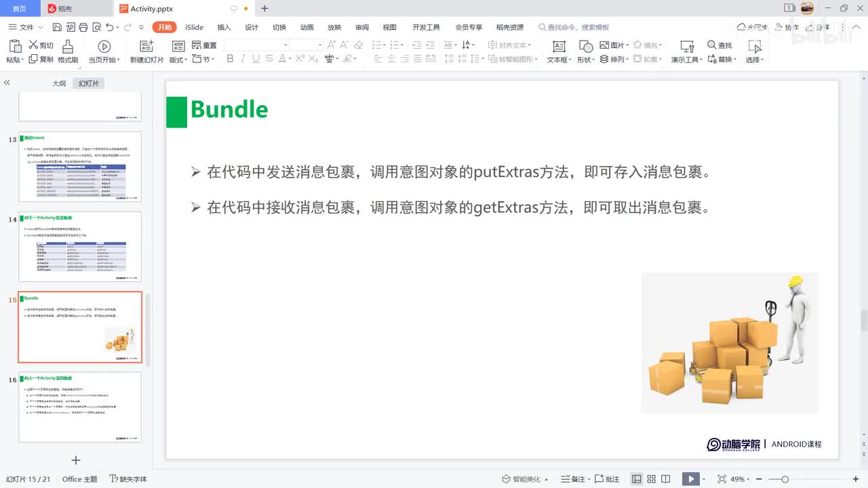The image size is (868, 488).
Task: Toggle Strikethrough formatting
Action: (x=271, y=59)
